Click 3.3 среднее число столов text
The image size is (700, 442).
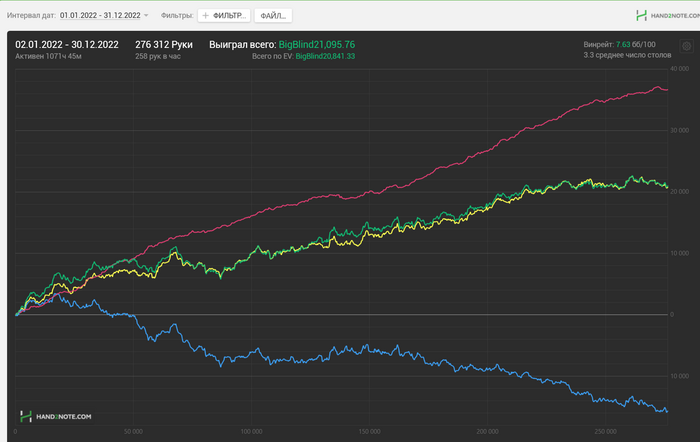627,55
